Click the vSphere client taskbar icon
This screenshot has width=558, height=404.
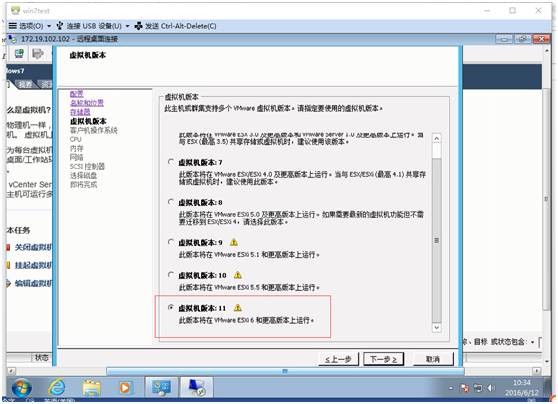point(162,387)
